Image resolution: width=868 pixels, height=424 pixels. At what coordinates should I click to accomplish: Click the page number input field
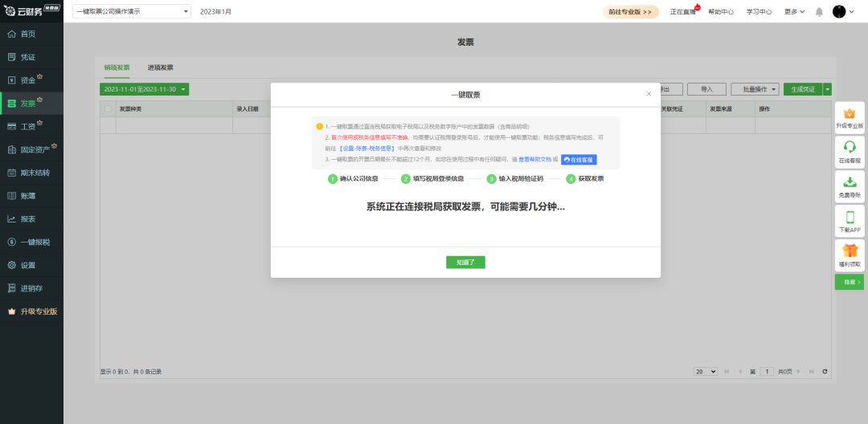767,372
